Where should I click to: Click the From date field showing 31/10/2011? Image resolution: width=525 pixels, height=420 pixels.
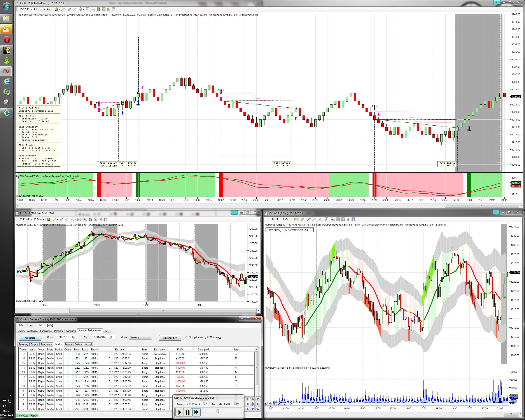click(x=63, y=337)
